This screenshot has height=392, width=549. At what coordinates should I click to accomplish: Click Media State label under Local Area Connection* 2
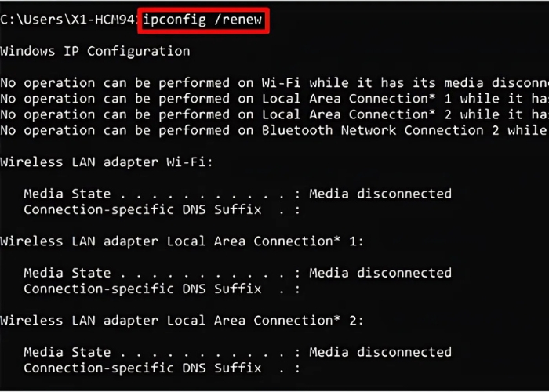(67, 352)
